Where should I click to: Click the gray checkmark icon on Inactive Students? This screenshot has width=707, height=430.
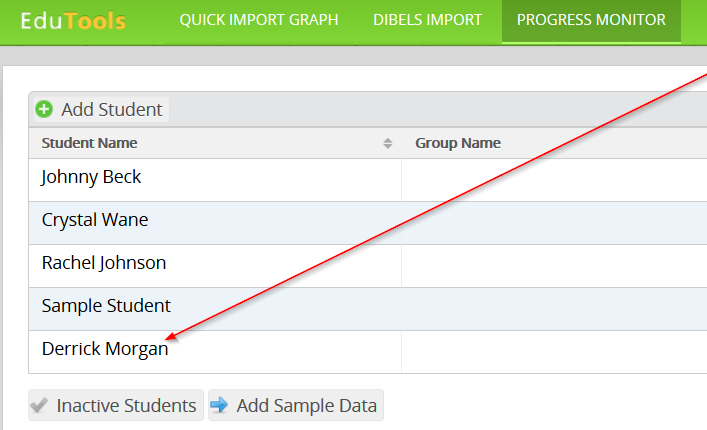pyautogui.click(x=40, y=406)
